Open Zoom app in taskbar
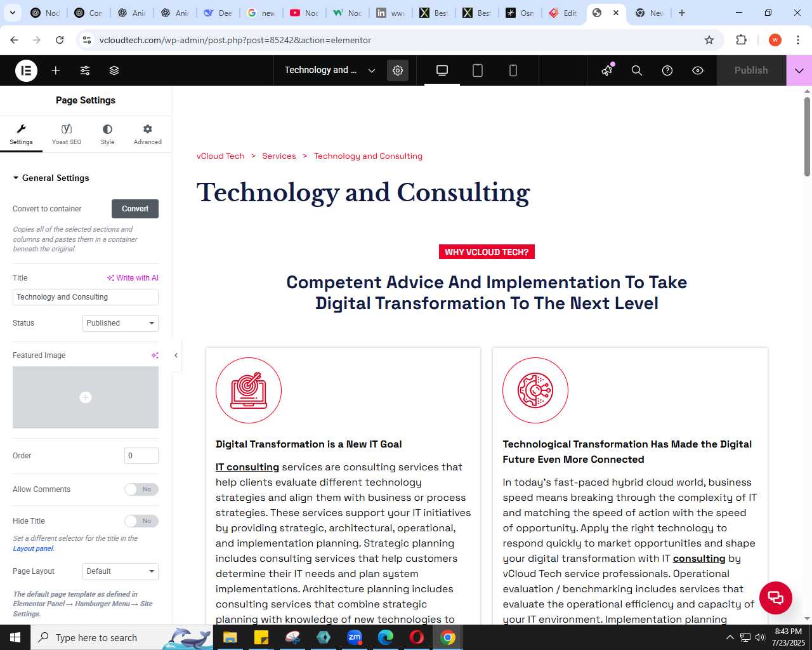812x650 pixels. coord(355,637)
